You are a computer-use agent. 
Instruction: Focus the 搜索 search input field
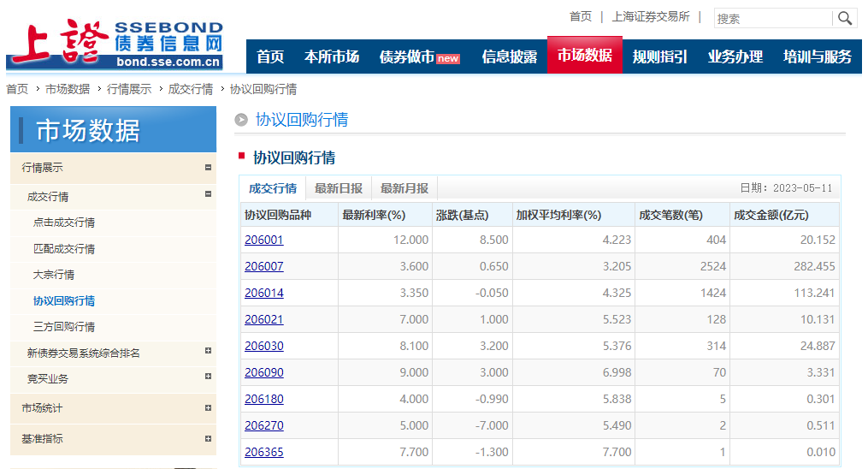coord(773,18)
